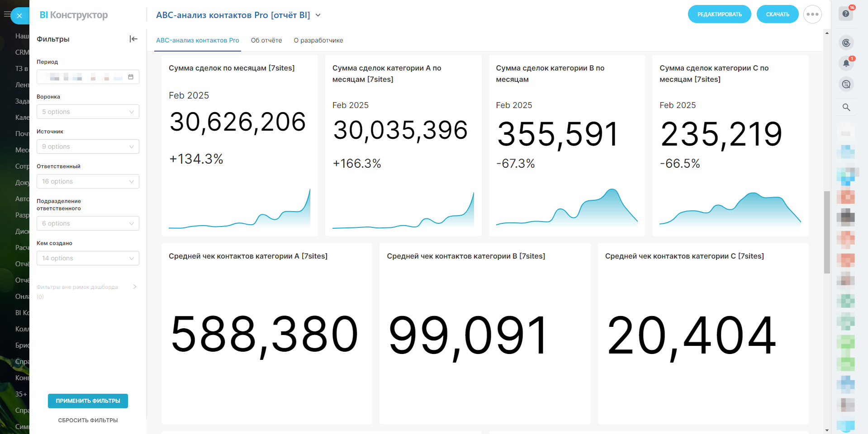The height and width of the screenshot is (434, 868).
Task: Expand filters outside dashboard section
Action: (134, 287)
